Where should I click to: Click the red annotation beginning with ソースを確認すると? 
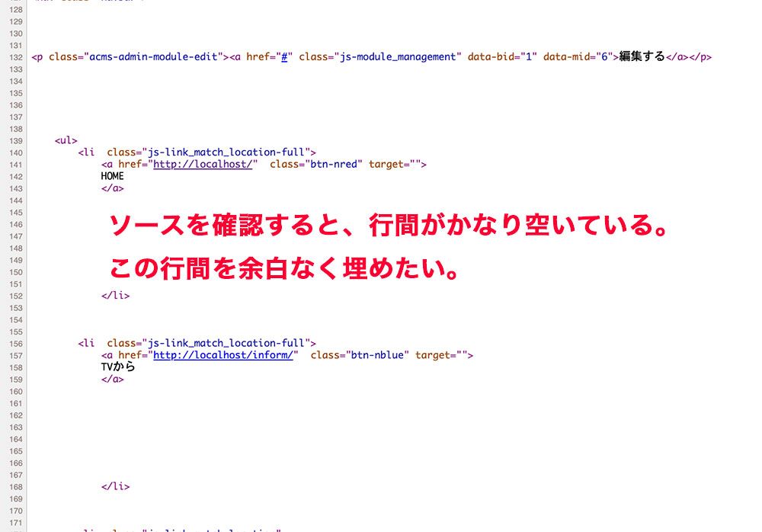[x=389, y=226]
